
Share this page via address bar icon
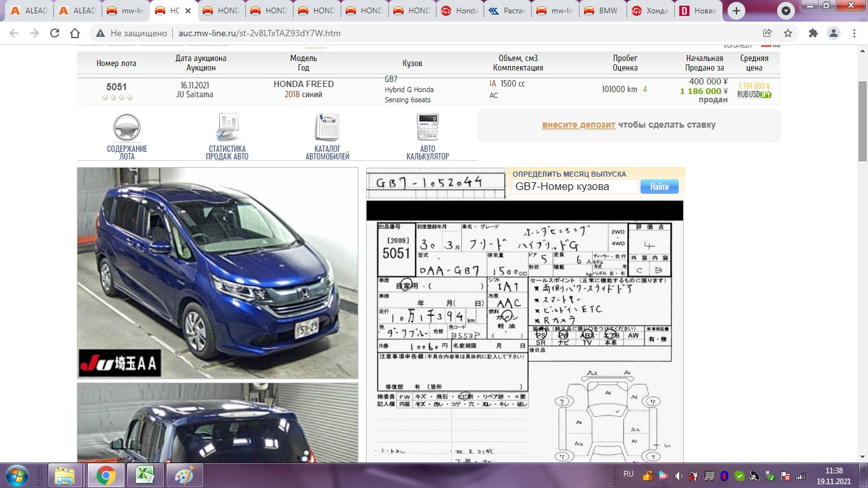pyautogui.click(x=768, y=33)
